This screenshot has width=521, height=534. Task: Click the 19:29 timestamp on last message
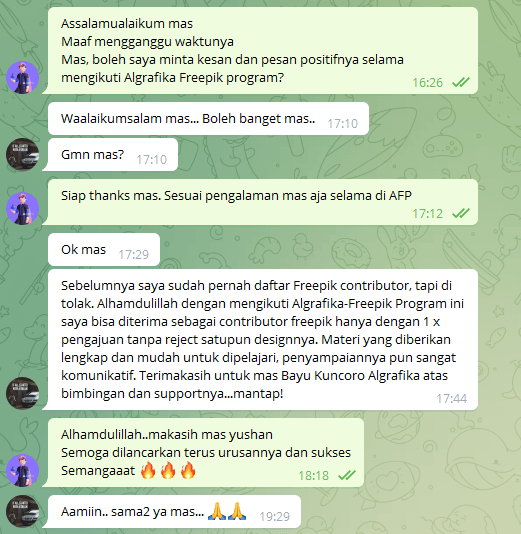274,517
